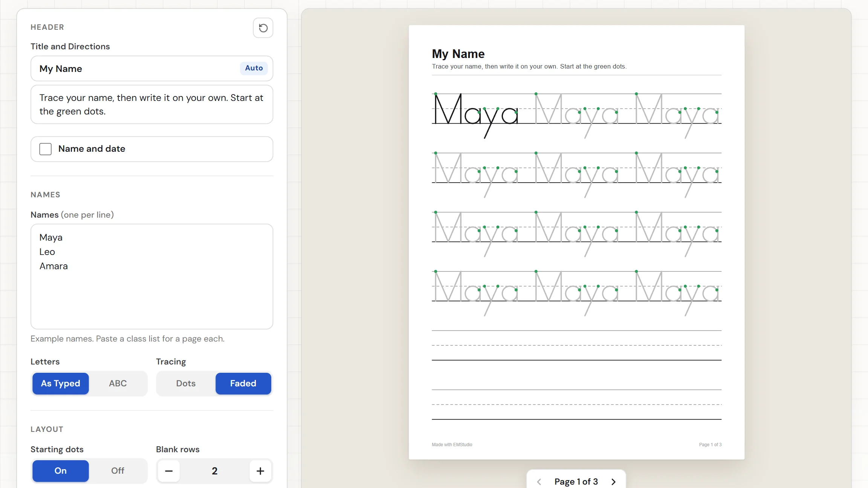Choose Dots tracing style
Image resolution: width=868 pixels, height=488 pixels.
[x=186, y=383]
